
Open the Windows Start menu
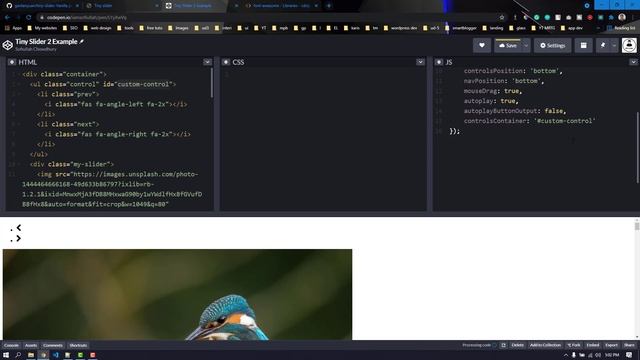coord(6,355)
